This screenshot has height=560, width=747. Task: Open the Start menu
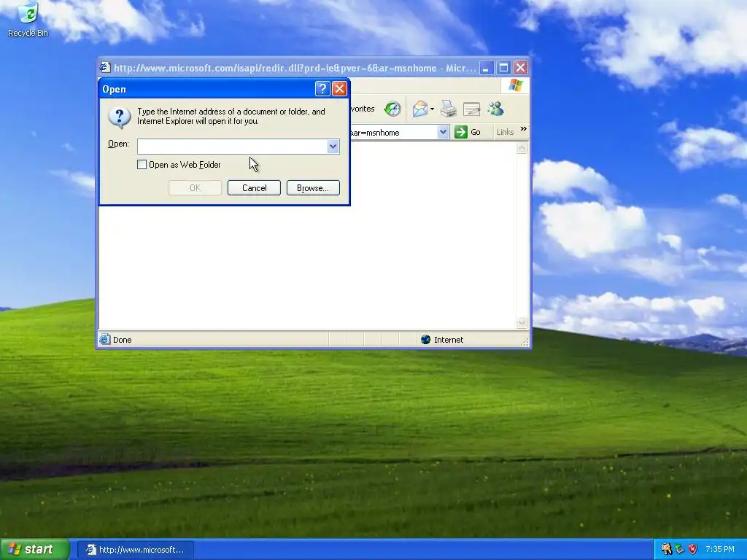(x=34, y=550)
